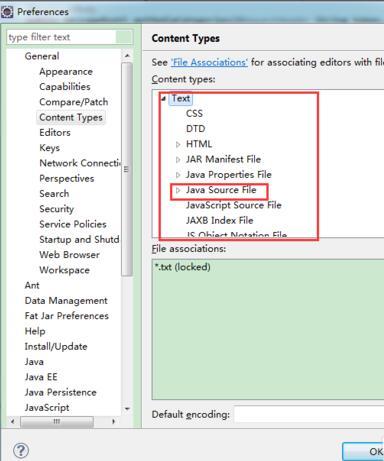The height and width of the screenshot is (461, 384).
Task: Select the Java Source File type
Action: pyautogui.click(x=221, y=190)
